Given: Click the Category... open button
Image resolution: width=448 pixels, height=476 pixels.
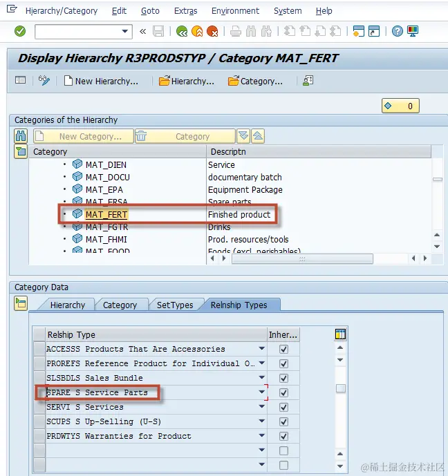Looking at the screenshot, I should point(255,81).
